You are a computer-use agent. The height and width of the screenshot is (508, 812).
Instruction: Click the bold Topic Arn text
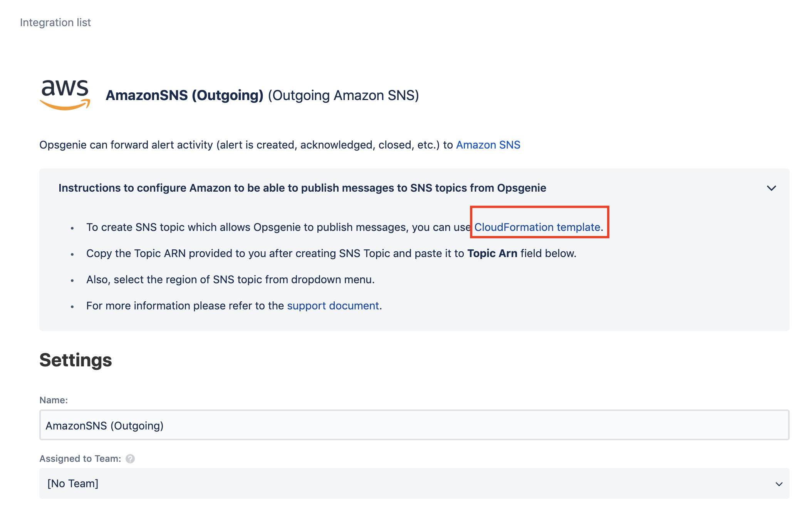tap(492, 253)
